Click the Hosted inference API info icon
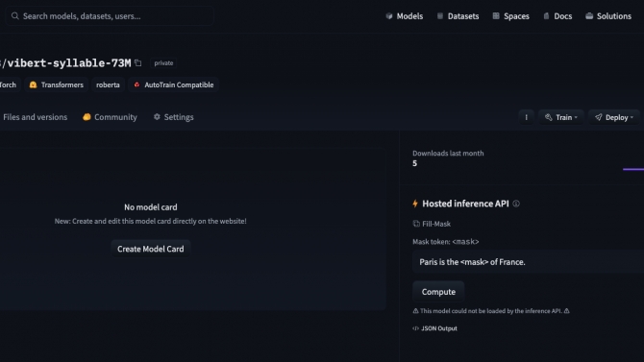The width and height of the screenshot is (644, 362). (516, 204)
